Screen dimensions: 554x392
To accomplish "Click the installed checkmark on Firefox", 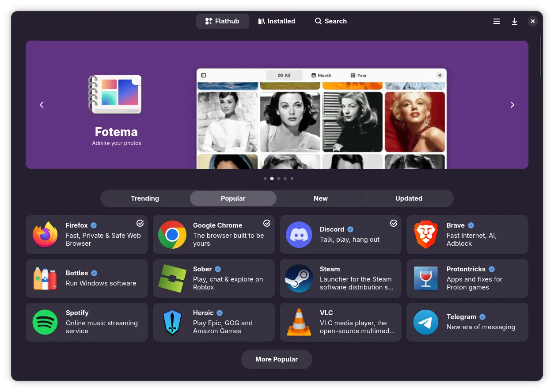I will pyautogui.click(x=140, y=223).
